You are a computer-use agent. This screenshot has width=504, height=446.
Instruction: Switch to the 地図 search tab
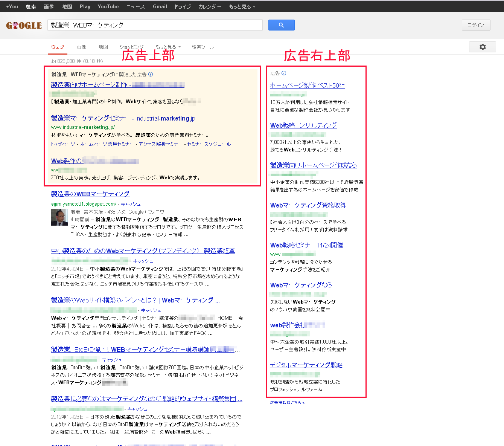coord(103,47)
